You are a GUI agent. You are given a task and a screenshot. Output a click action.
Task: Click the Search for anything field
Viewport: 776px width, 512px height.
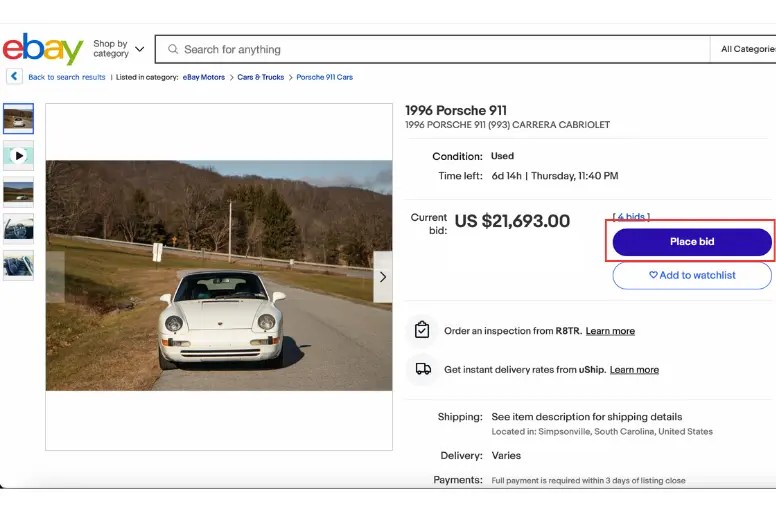(x=432, y=49)
